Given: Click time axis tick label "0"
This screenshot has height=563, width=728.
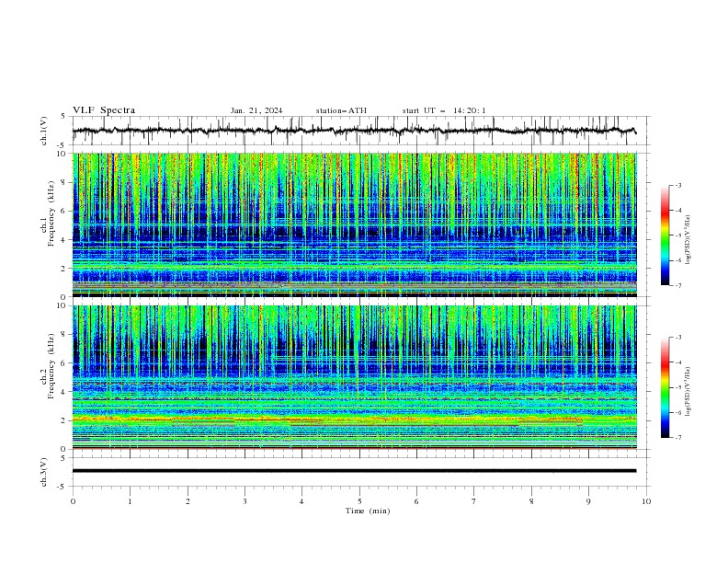Looking at the screenshot, I should click(73, 501).
